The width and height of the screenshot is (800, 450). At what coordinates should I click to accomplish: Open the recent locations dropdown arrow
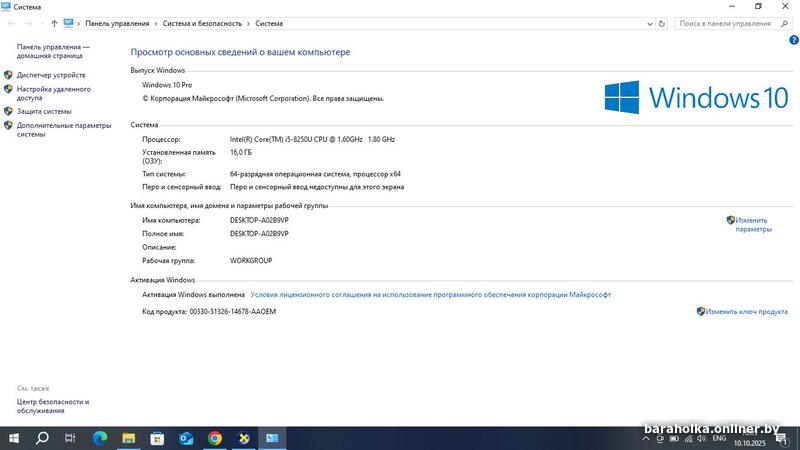click(41, 23)
